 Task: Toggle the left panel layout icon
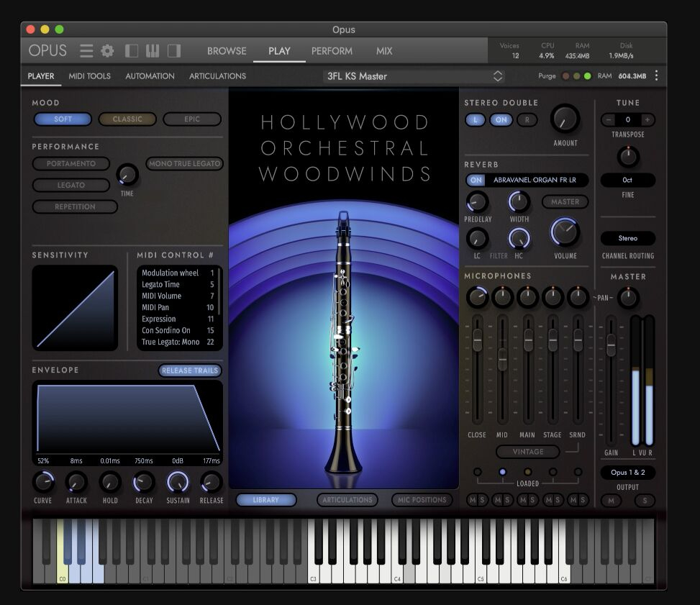(132, 51)
